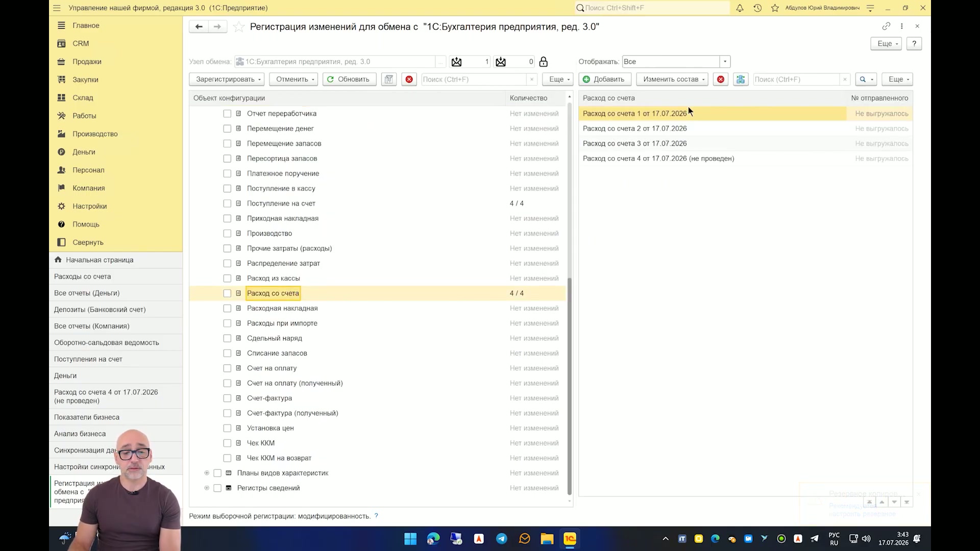The image size is (980, 551).
Task: Copy link to this form icon
Action: click(x=886, y=26)
